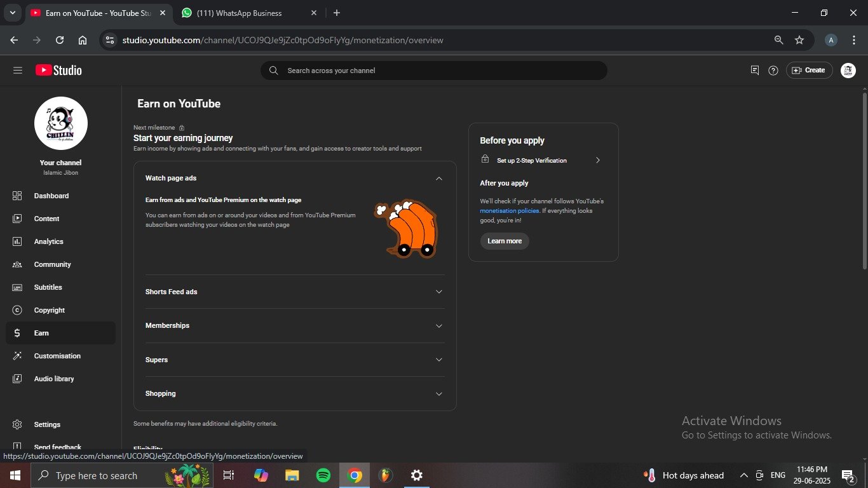
Task: Open the YouTube Studio hamburger menu
Action: point(17,71)
